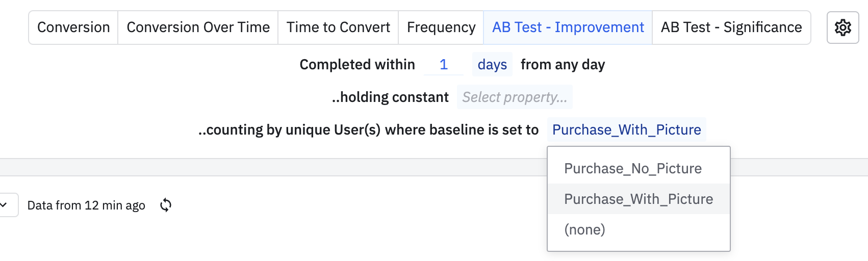The image size is (868, 261).
Task: Select the Time to Convert tab
Action: pos(338,28)
